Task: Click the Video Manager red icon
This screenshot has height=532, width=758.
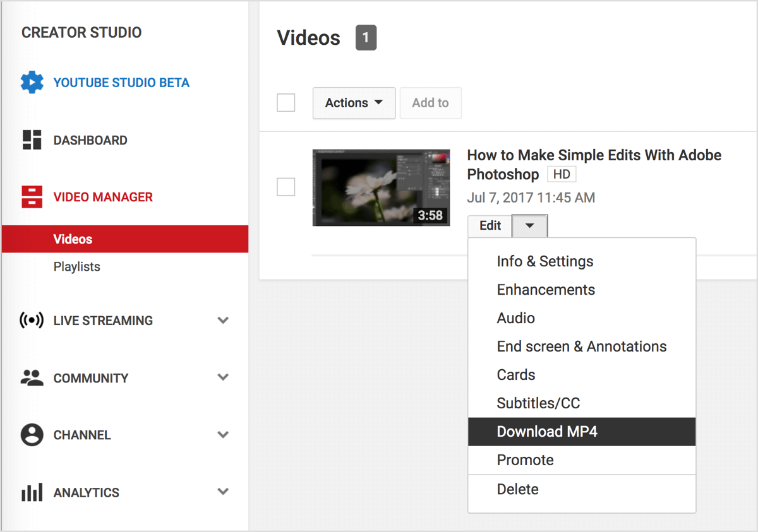Action: coord(32,197)
